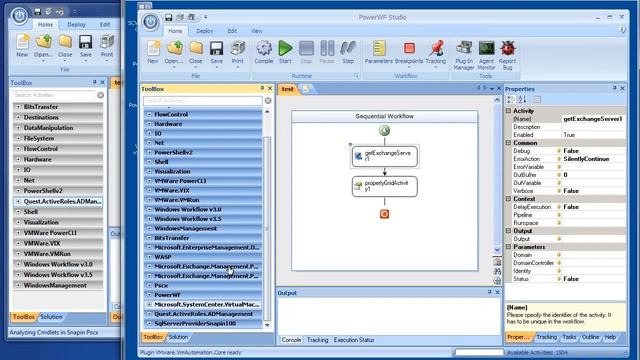Switch to the Solution tab in front ToolBox
Screen dimensions: 640x360
(178, 337)
